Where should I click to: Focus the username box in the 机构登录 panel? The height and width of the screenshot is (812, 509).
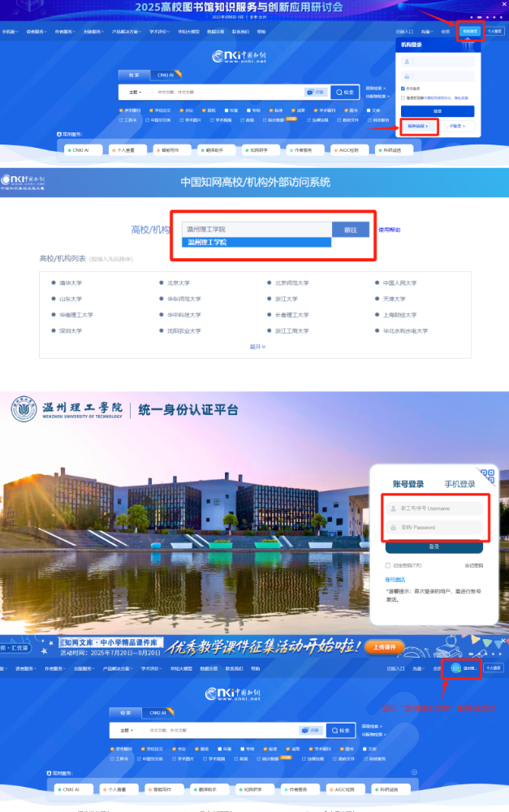(438, 62)
